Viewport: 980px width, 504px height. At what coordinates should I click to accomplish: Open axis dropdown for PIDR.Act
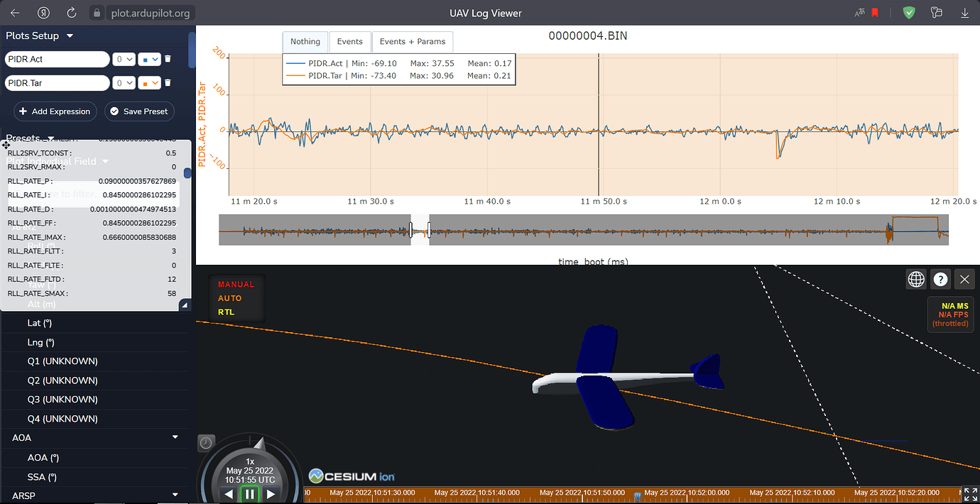(124, 60)
